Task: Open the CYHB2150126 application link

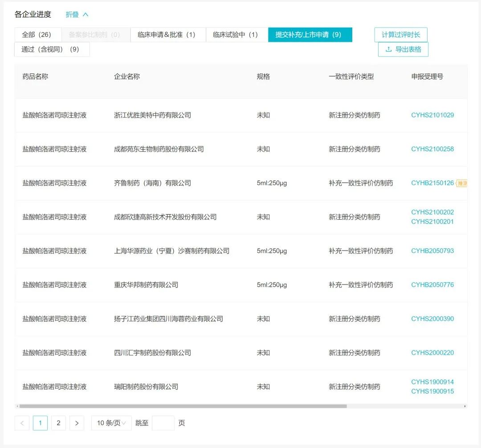Action: point(432,183)
